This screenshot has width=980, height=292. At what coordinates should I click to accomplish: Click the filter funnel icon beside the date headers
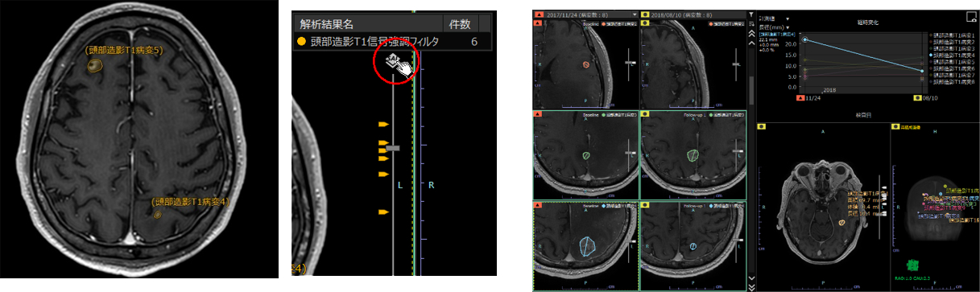click(x=751, y=14)
